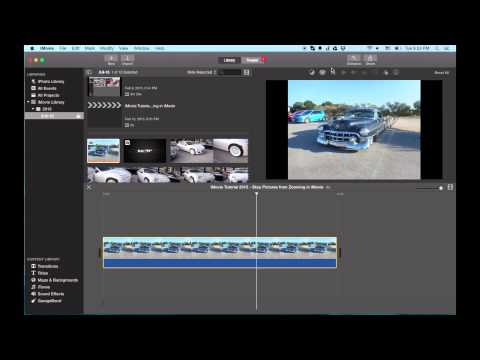Open the Color Balance adjustment tool
Image resolution: width=480 pixels, height=360 pixels.
click(x=312, y=72)
